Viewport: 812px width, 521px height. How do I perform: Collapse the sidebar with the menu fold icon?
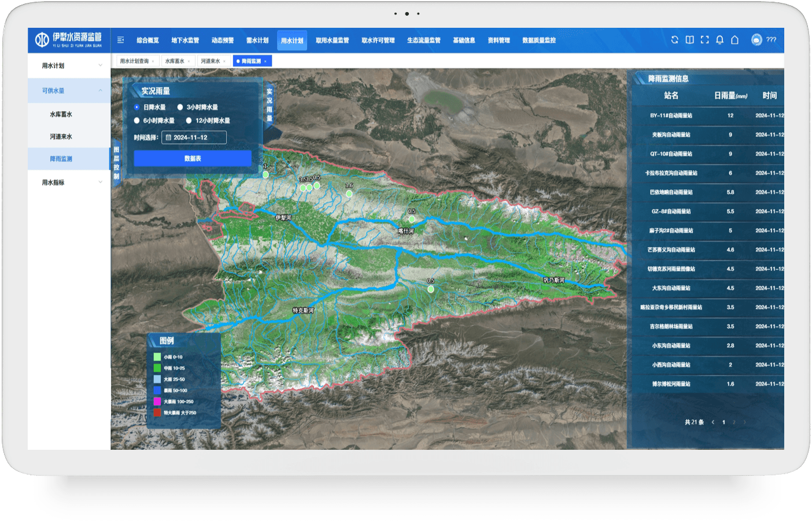click(x=120, y=40)
